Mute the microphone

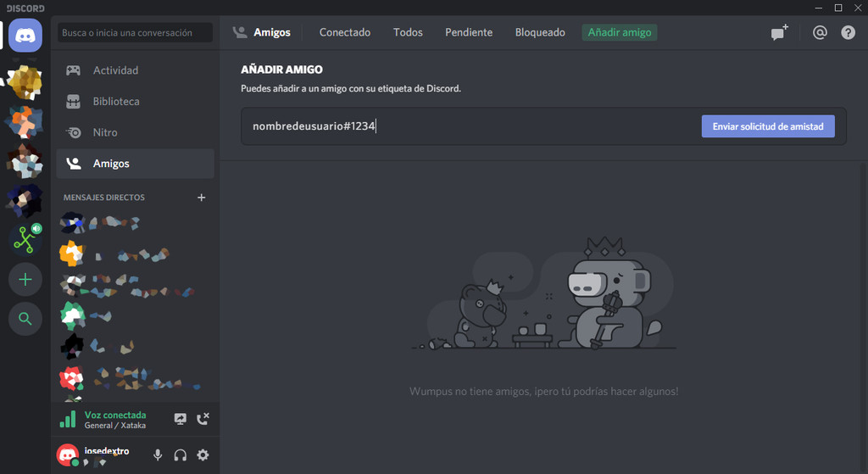(x=158, y=455)
